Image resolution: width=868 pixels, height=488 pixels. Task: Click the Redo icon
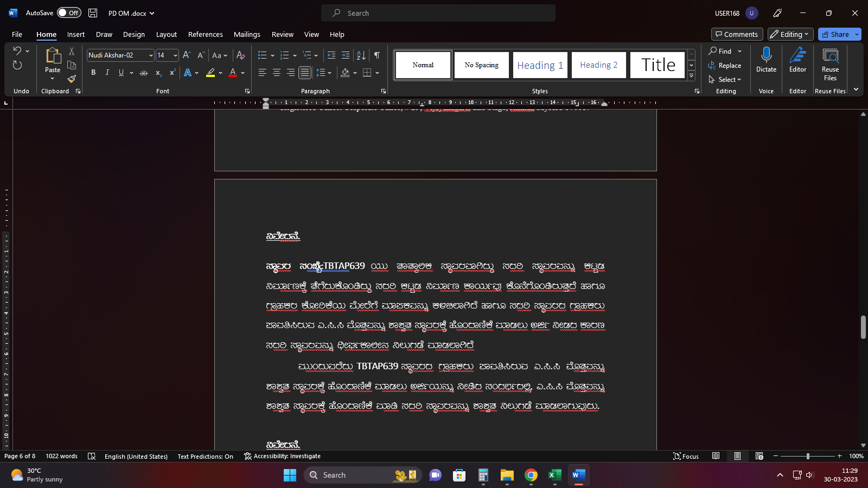click(x=17, y=66)
